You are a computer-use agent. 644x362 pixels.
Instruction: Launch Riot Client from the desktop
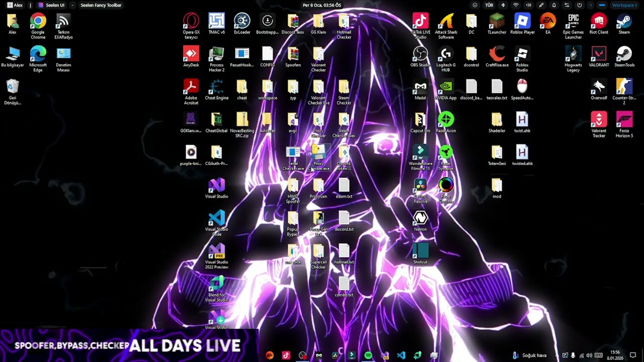pos(599,24)
